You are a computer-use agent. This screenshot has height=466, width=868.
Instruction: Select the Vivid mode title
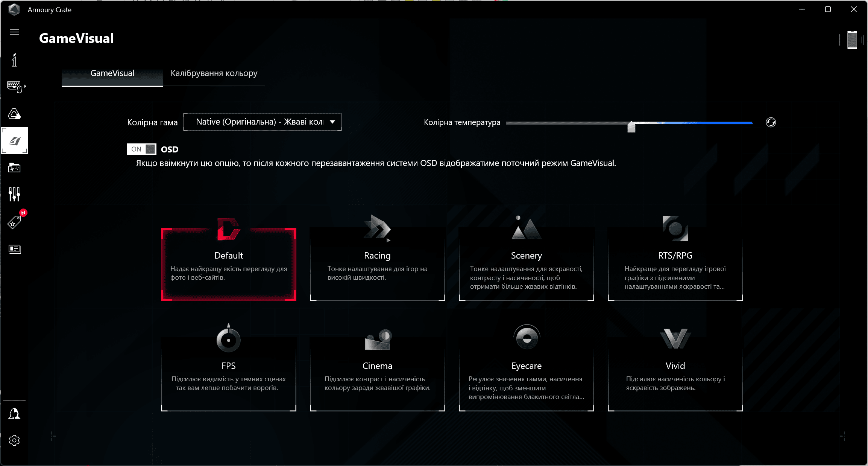tap(675, 366)
